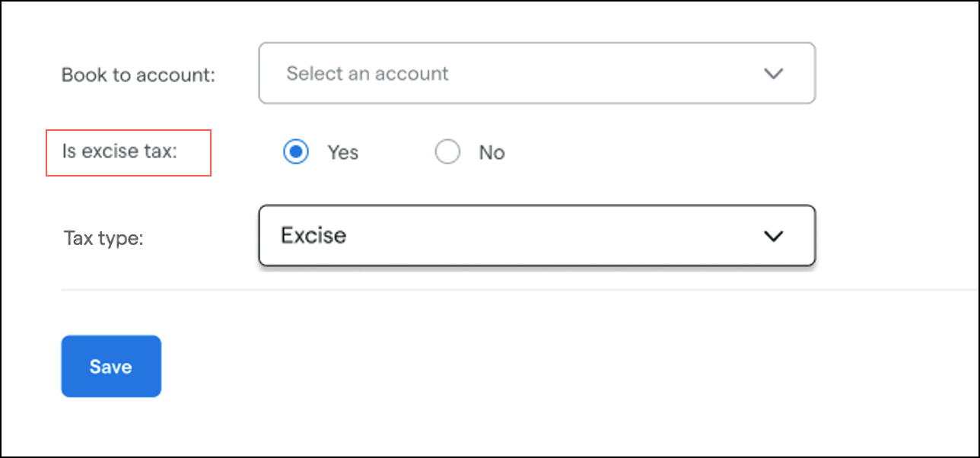Click the chevron arrow in the Excise dropdown
The height and width of the screenshot is (458, 980).
pos(773,236)
